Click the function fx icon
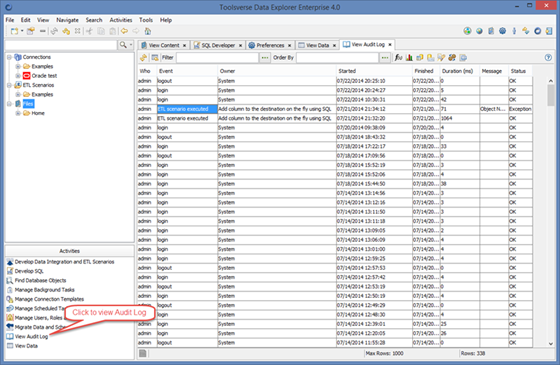560x365 pixels. tap(398, 58)
